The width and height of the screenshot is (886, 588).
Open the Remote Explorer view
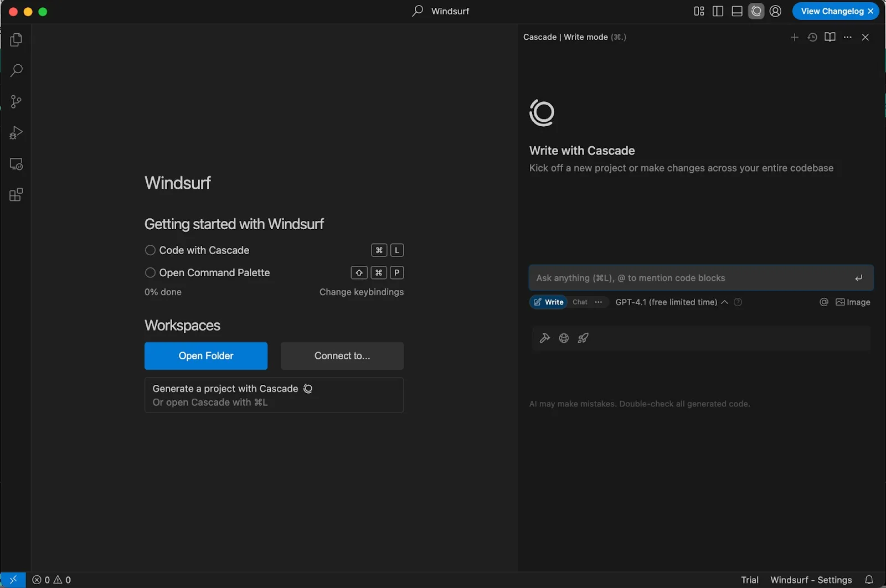[16, 164]
